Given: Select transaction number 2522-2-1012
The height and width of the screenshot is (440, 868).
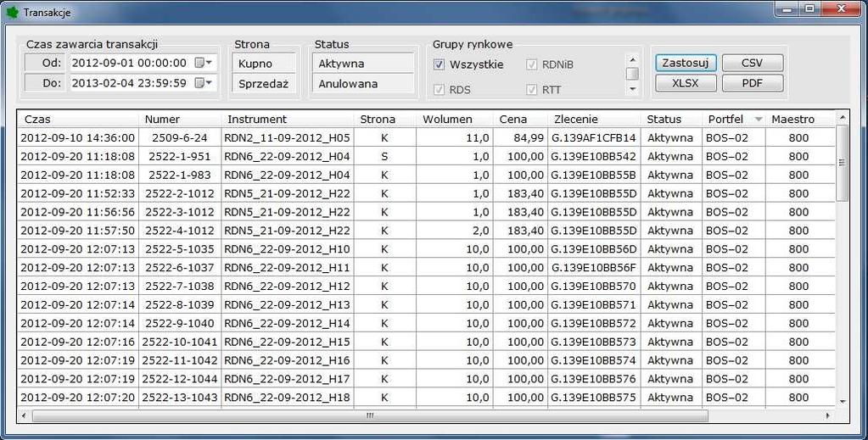Looking at the screenshot, I should coord(180,193).
